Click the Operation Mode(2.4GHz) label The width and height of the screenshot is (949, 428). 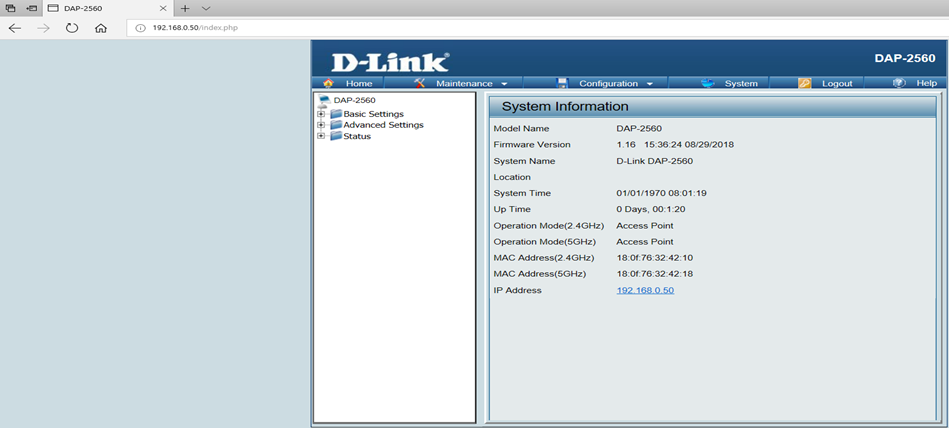549,226
